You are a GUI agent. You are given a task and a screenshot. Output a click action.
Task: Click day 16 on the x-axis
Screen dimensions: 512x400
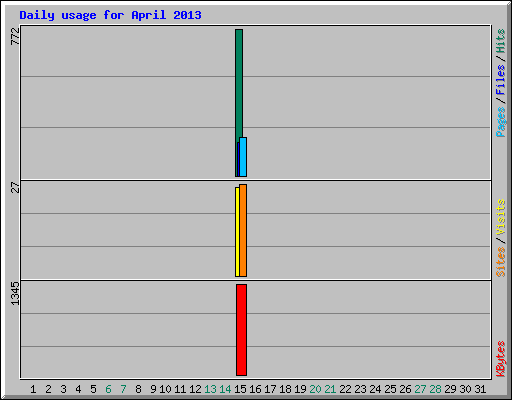tap(255, 389)
